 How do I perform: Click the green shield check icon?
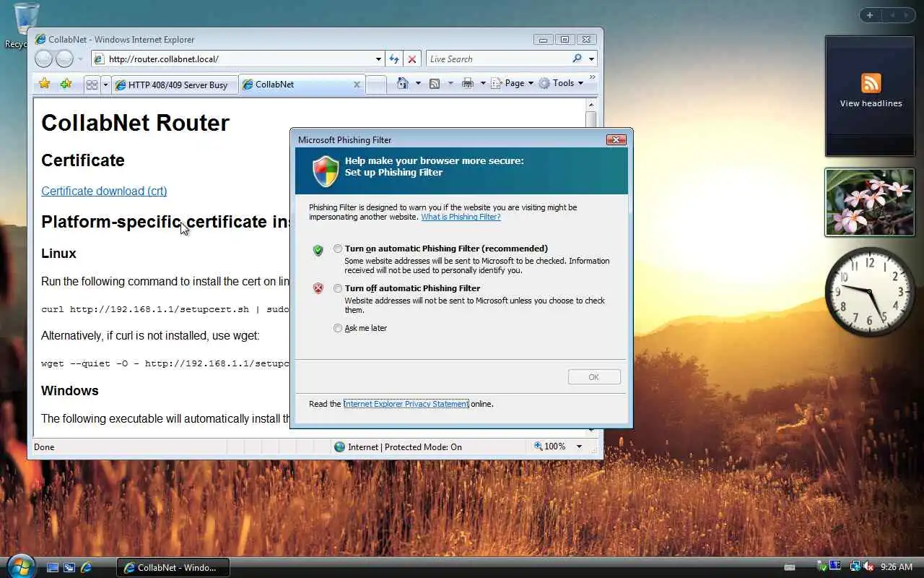(x=318, y=250)
